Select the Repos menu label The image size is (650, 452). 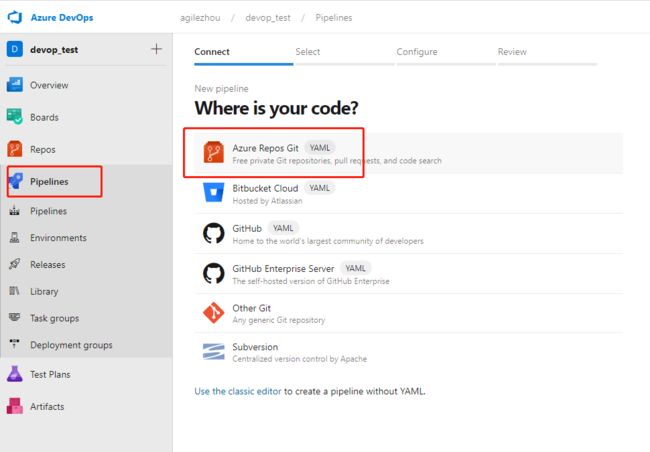(43, 149)
